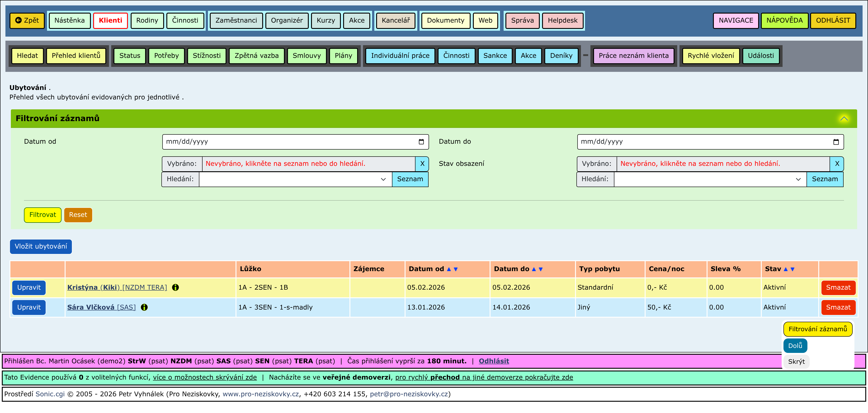Sort Stav column ascending

tap(786, 269)
